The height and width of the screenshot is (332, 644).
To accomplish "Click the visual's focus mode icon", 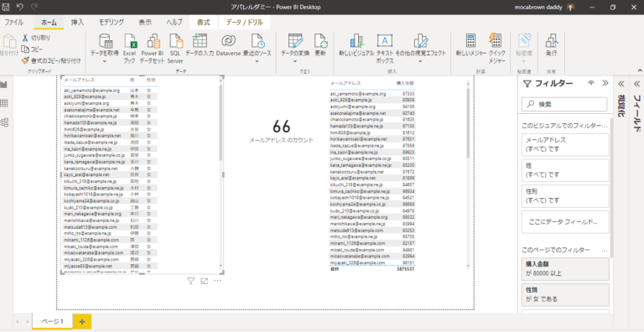I will [204, 281].
